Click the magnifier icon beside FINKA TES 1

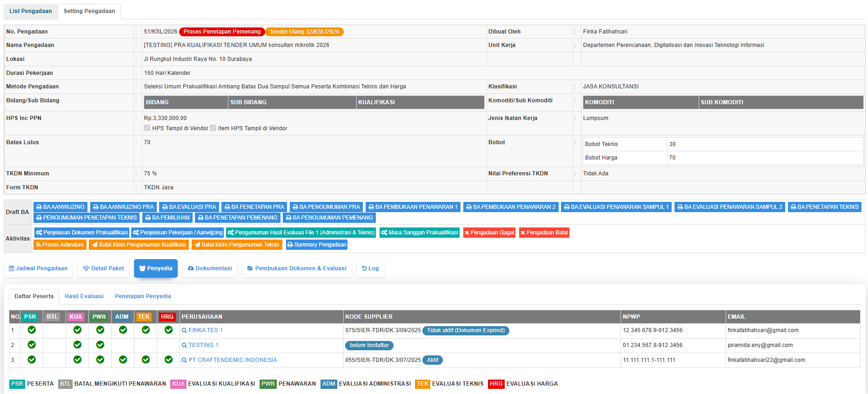pos(184,330)
